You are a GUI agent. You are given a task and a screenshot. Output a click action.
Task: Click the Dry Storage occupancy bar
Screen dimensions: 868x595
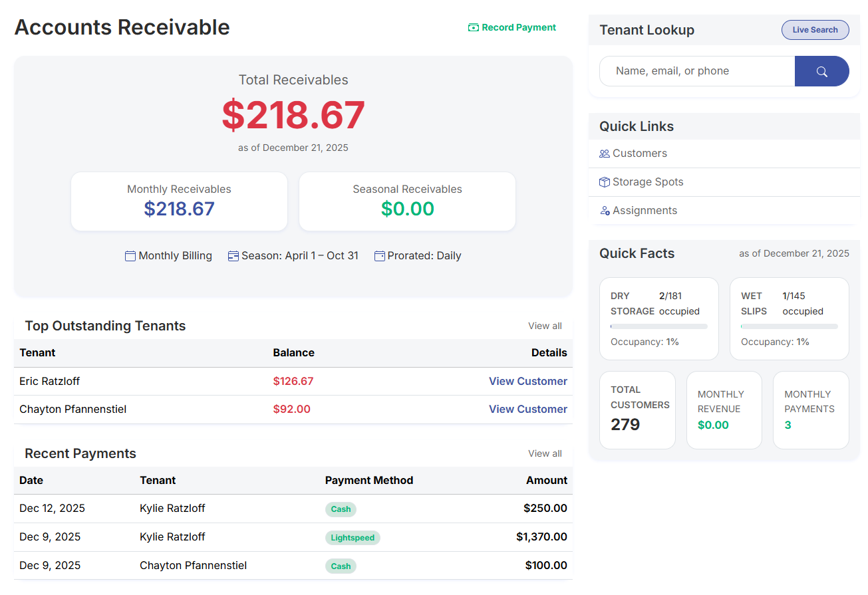click(658, 326)
